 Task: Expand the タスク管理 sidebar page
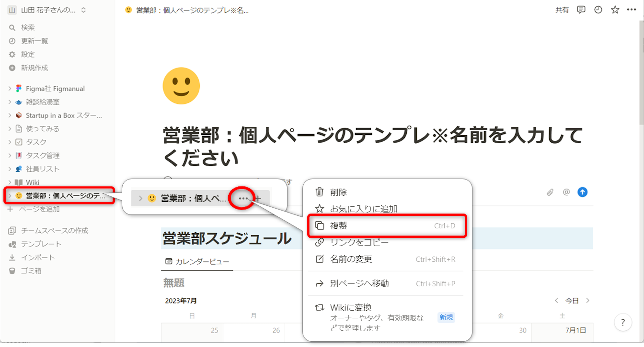pos(10,155)
